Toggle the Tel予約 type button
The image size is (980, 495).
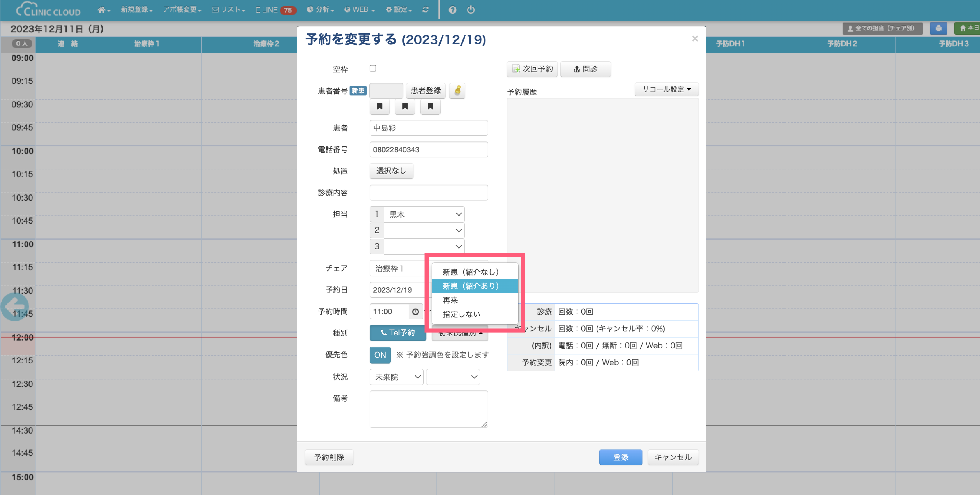pos(398,333)
